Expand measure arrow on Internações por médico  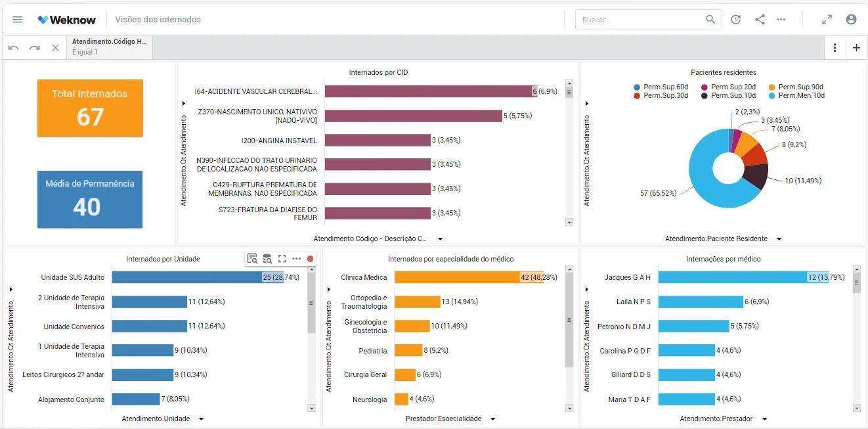[587, 289]
